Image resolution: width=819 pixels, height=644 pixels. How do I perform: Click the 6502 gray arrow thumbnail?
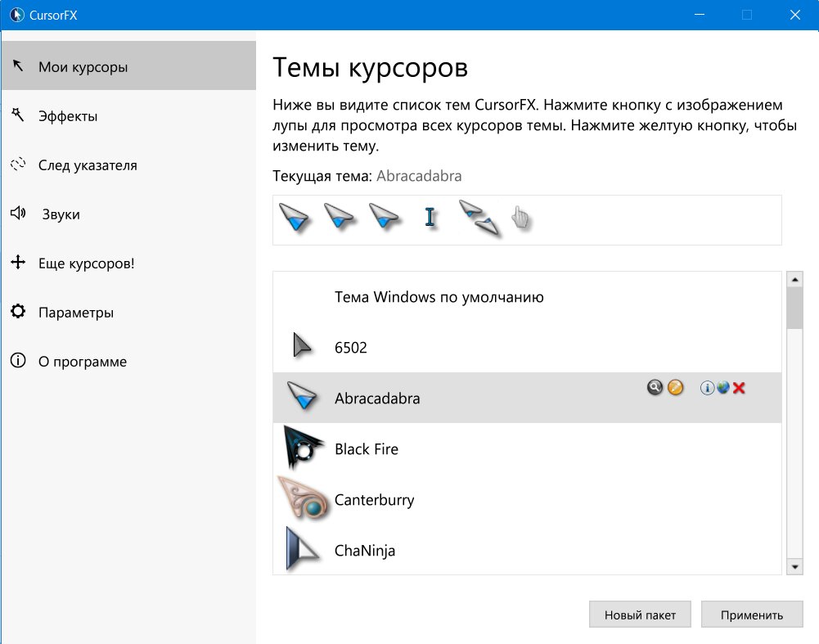[301, 345]
